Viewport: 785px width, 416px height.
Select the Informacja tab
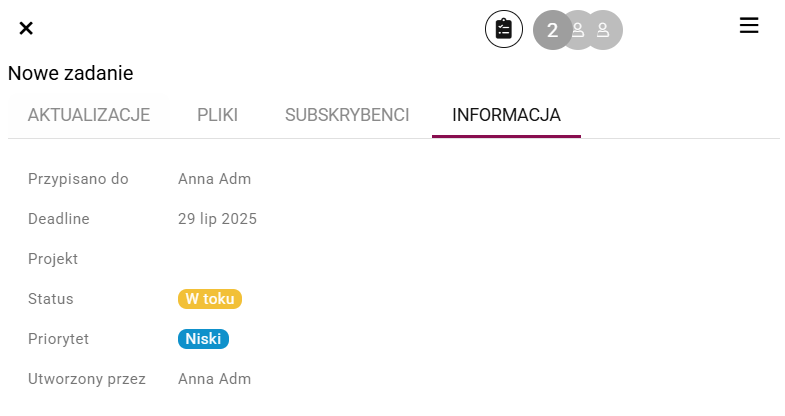point(506,115)
